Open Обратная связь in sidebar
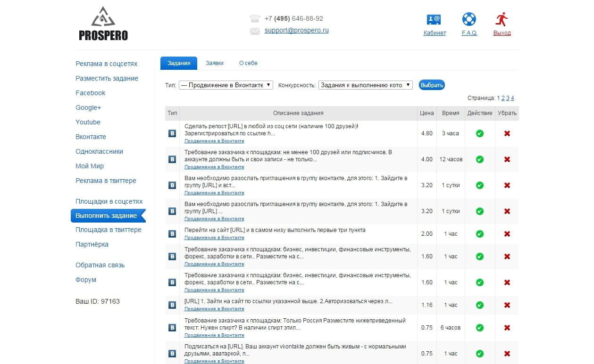 [x=100, y=265]
